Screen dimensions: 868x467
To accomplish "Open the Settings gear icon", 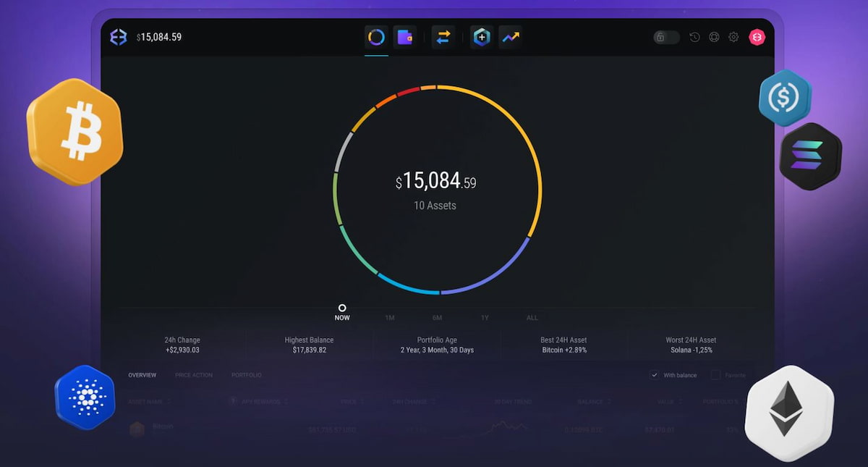I will [x=733, y=37].
